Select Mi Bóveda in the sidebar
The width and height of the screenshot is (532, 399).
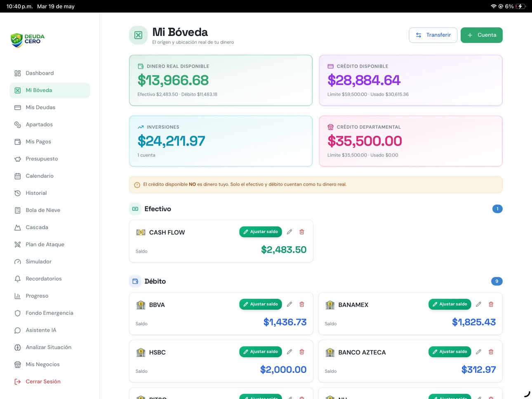point(49,90)
